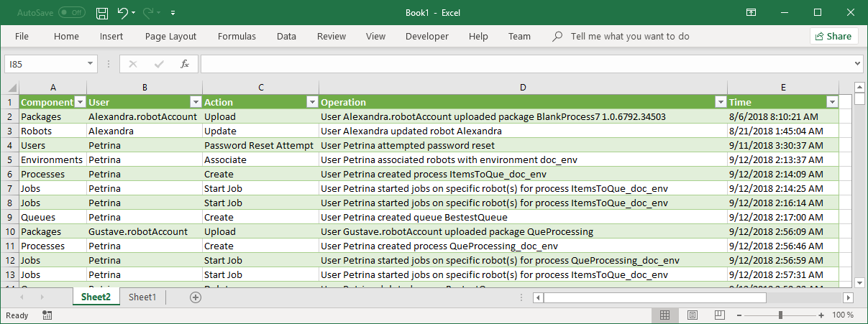
Task: Open Customize Quick Access Toolbar dropdown
Action: point(173,13)
